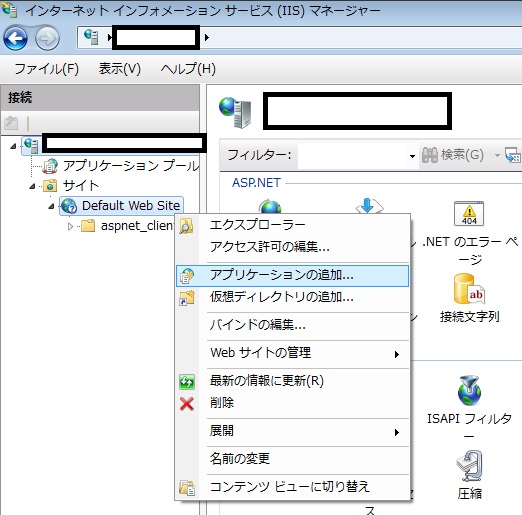This screenshot has width=522, height=515.
Task: Choose エクスプローラー from context menu
Action: coord(292,225)
